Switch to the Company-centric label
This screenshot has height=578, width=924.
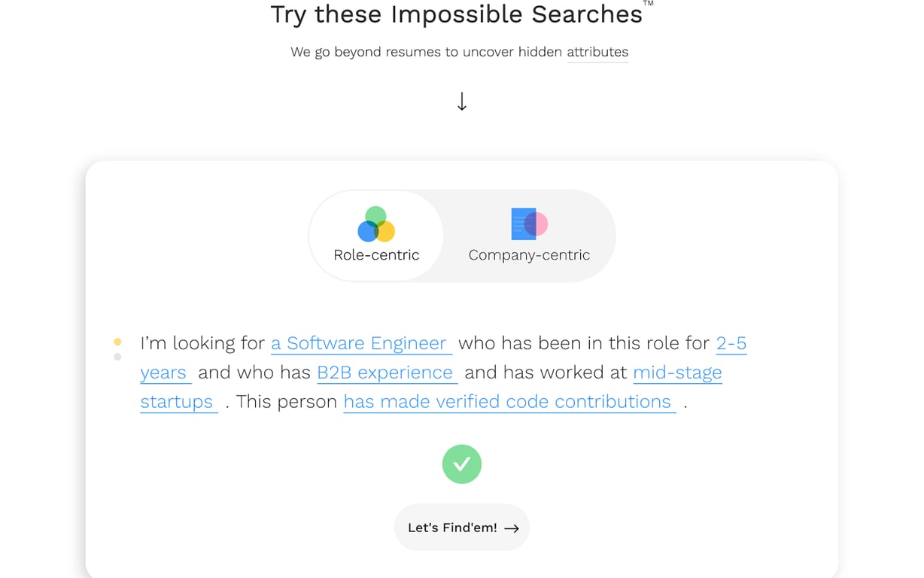click(529, 255)
